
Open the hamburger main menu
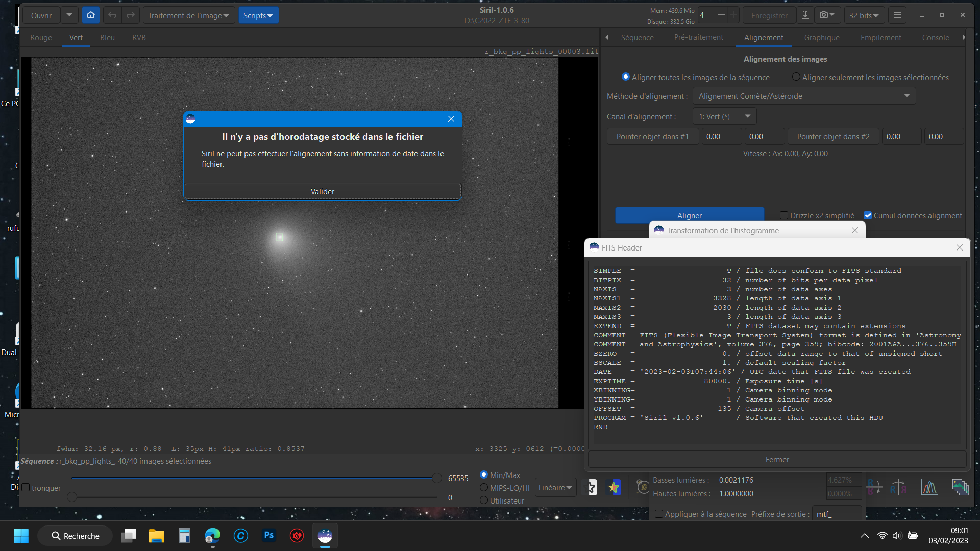(x=897, y=15)
